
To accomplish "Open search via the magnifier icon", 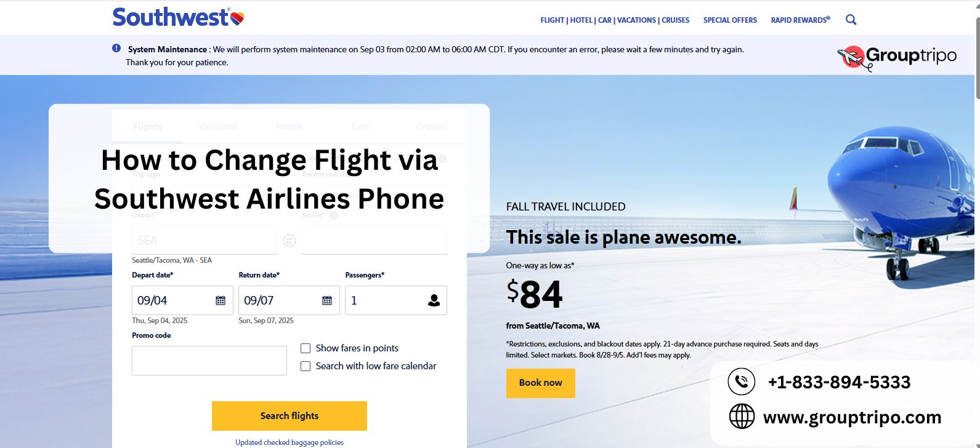I will pyautogui.click(x=851, y=19).
